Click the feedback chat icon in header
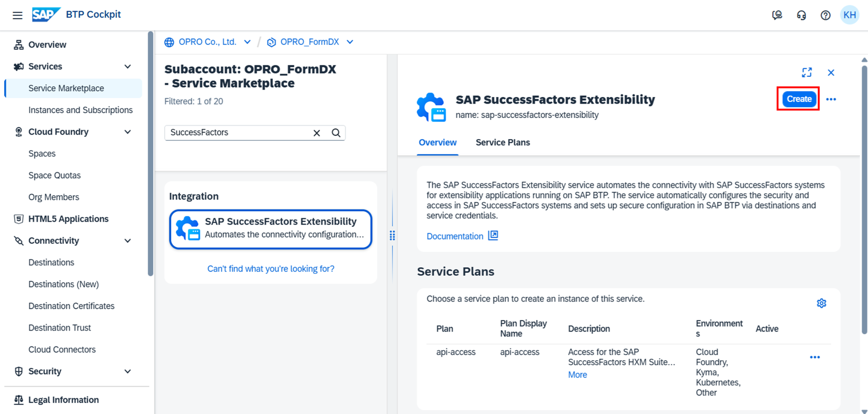 (777, 15)
